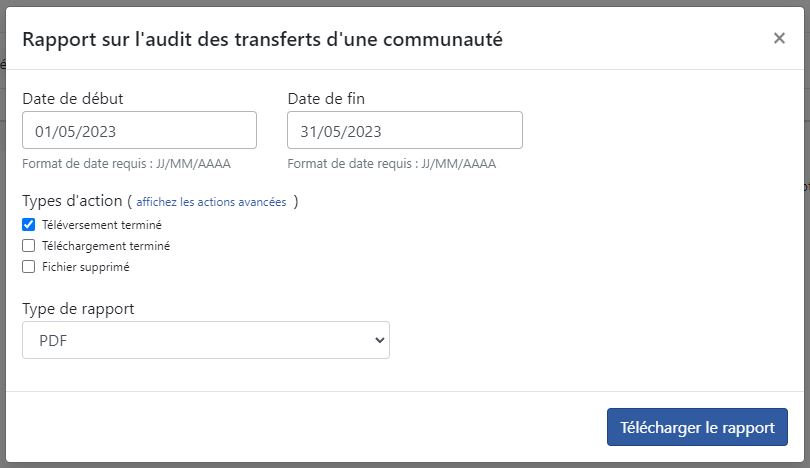Open the 'affichez les actions avancées' link
Screen dimensions: 810x468
pyautogui.click(x=211, y=202)
